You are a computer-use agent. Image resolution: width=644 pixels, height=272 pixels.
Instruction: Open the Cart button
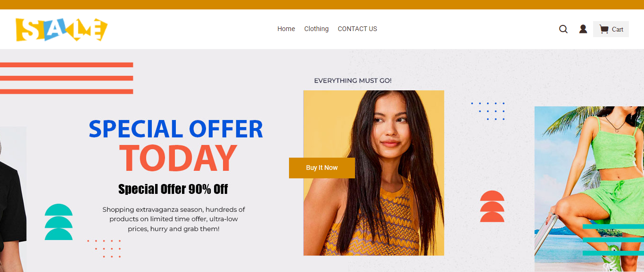click(x=611, y=29)
